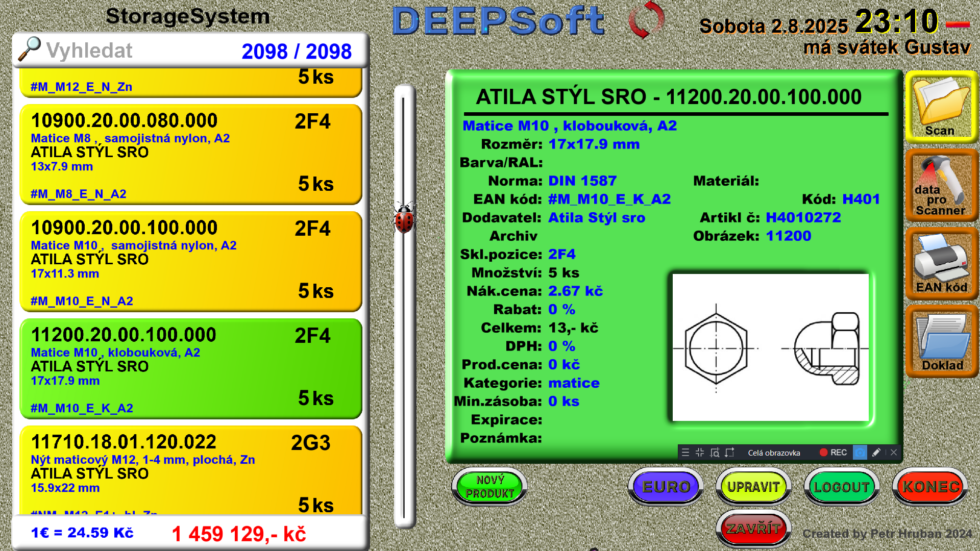The height and width of the screenshot is (551, 980).
Task: Close the detail with ZAVŘÍT button
Action: [x=753, y=529]
